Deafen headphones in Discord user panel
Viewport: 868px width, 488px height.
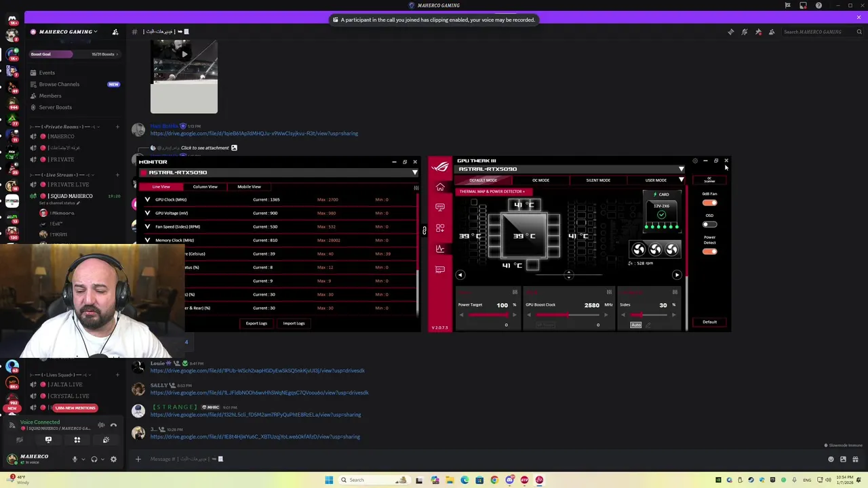94,459
